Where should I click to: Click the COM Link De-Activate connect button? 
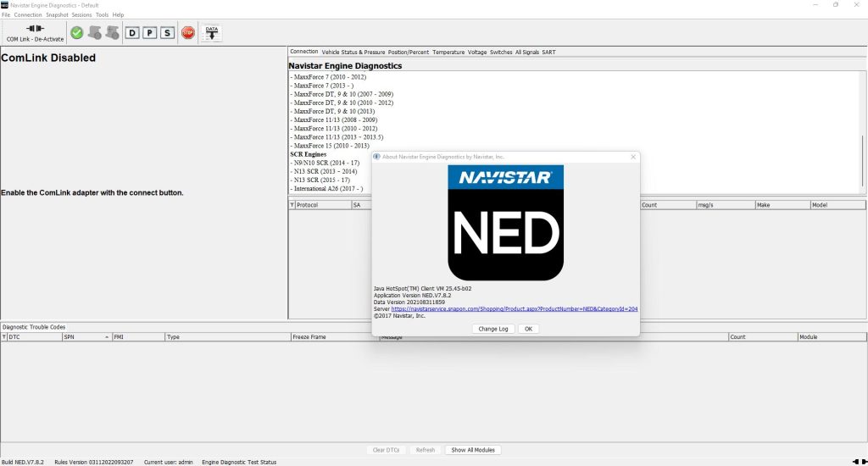(x=35, y=33)
